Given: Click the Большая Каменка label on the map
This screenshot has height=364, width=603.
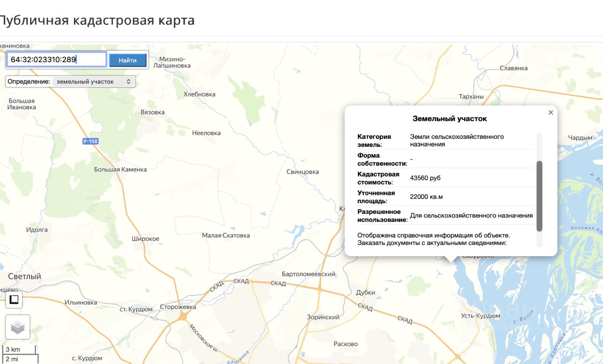Looking at the screenshot, I should pyautogui.click(x=121, y=170).
